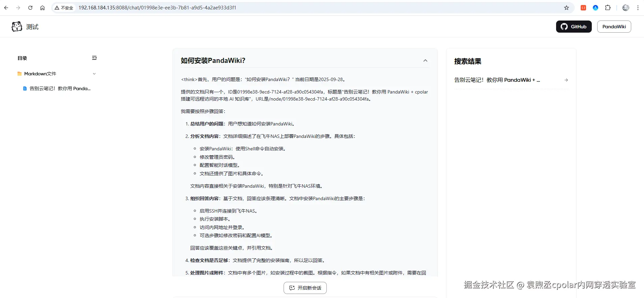644x298 pixels.
Task: Open the 告别云笔记 document in sidebar
Action: click(x=60, y=88)
